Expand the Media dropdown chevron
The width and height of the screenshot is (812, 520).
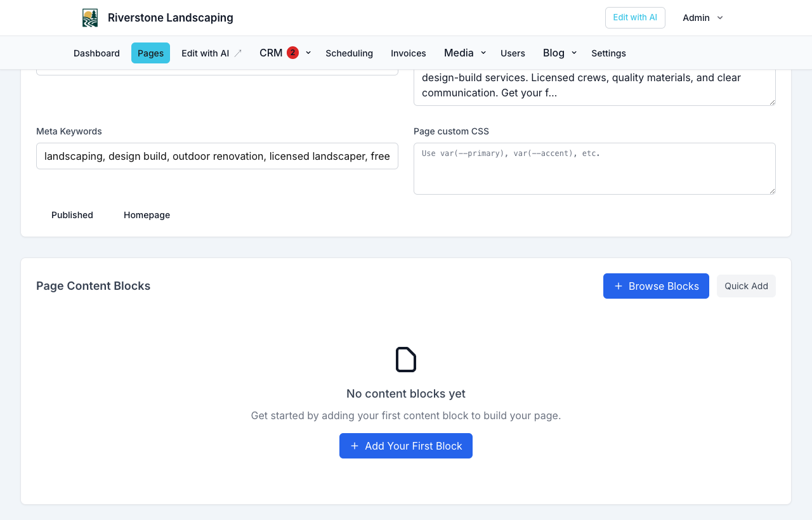(483, 53)
